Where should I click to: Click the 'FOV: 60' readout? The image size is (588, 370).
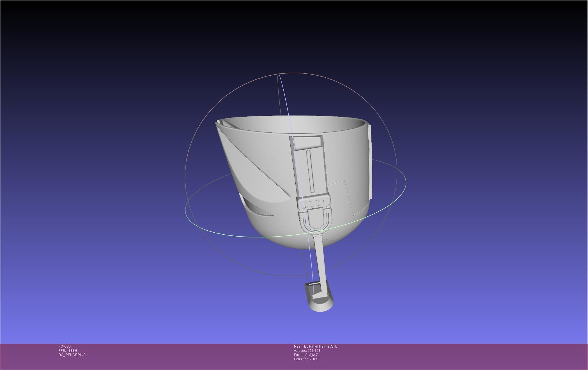point(65,346)
